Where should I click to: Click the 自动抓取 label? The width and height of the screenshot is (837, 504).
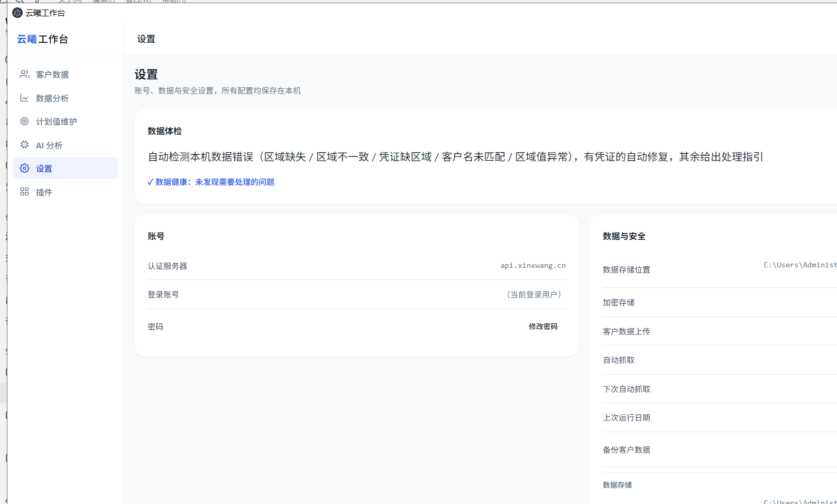[x=619, y=360]
